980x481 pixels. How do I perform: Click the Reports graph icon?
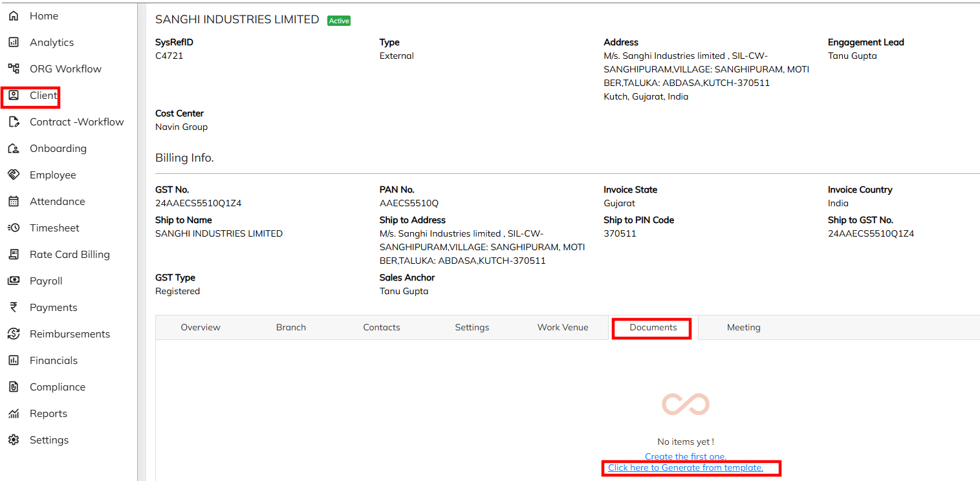(x=14, y=413)
